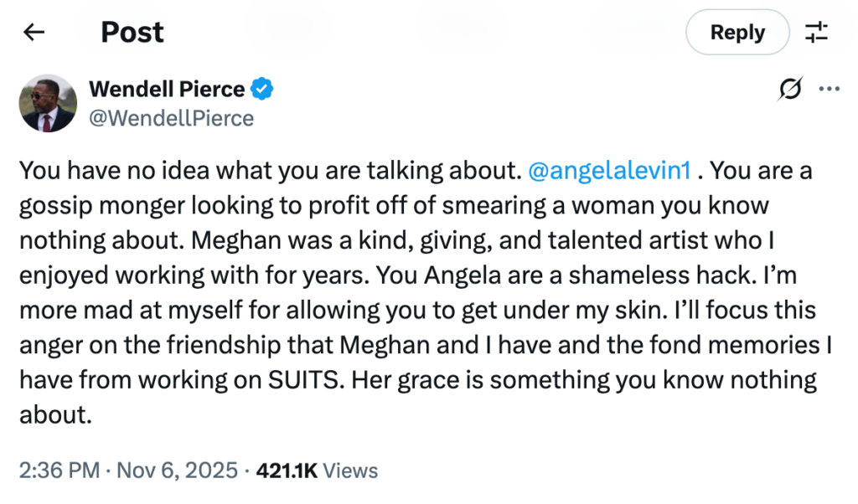Click the 2:36 PM timestamp
The width and height of the screenshot is (858, 504).
59,471
